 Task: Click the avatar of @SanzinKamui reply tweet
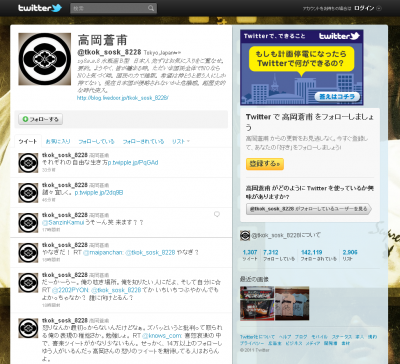coord(28,223)
